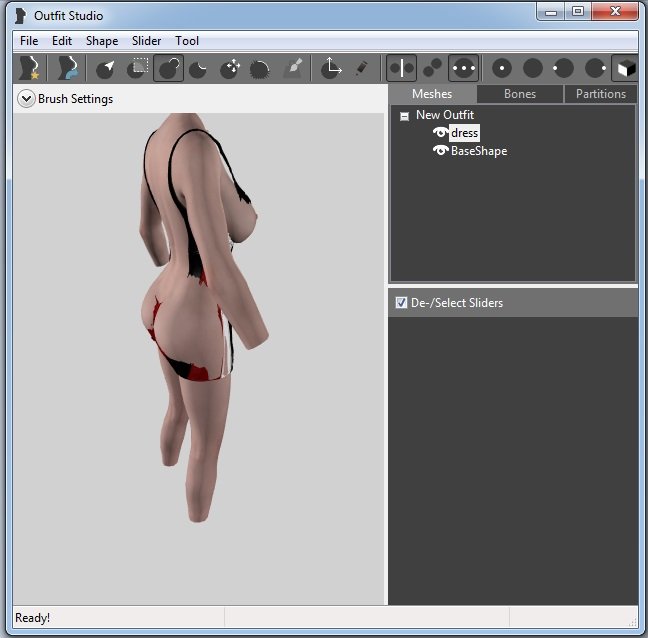Open the Shape menu
648x638 pixels.
(x=101, y=41)
